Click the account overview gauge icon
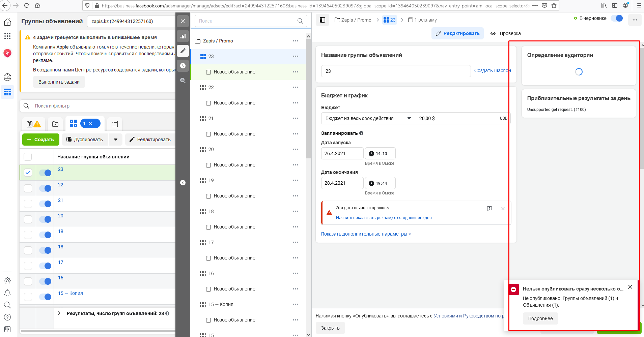This screenshot has width=644, height=337. coord(7,77)
